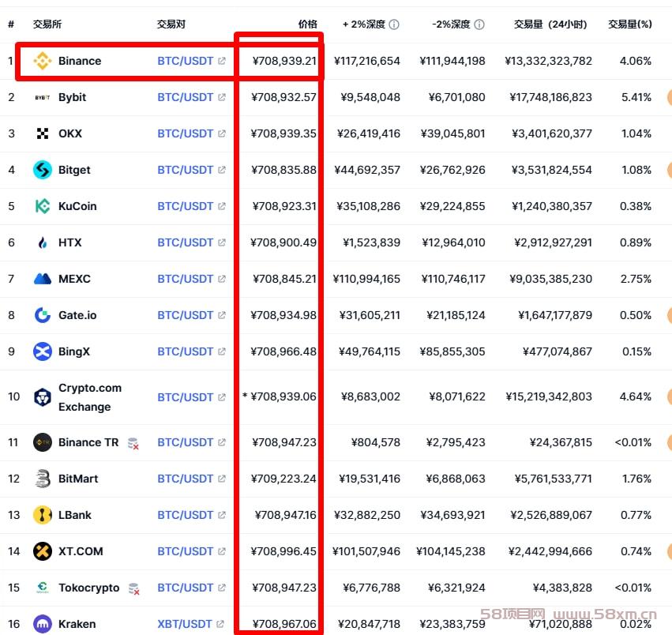Open the Bybit exchange name link

click(73, 97)
